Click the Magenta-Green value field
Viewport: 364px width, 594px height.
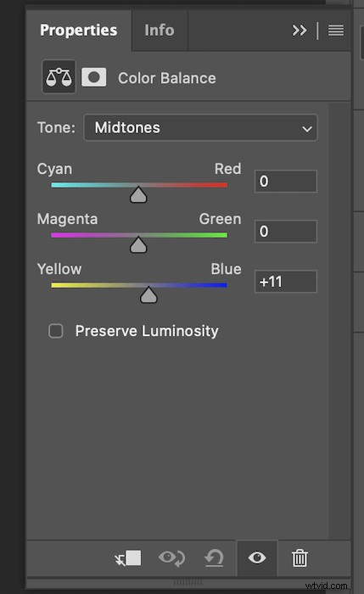pyautogui.click(x=286, y=231)
